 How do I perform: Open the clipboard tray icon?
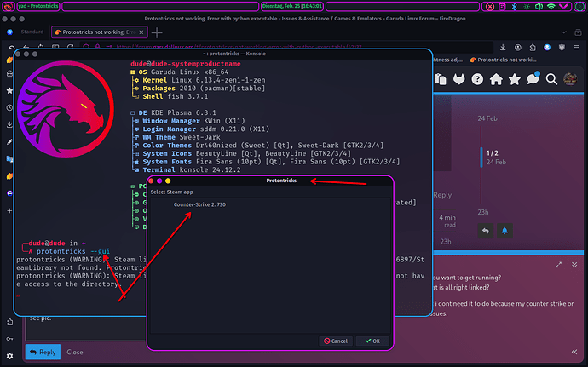[x=502, y=6]
